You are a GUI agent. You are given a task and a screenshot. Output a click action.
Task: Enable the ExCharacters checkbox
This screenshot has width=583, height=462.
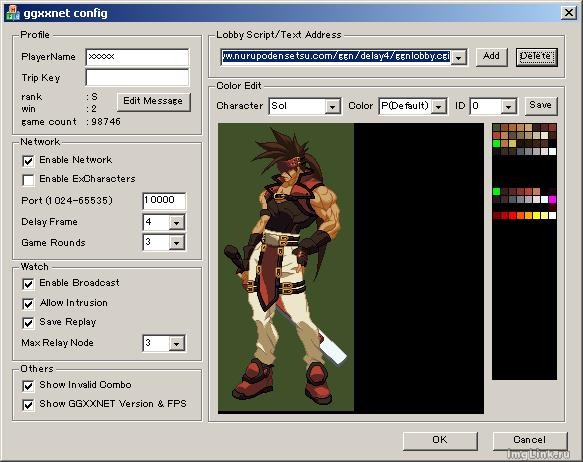pyautogui.click(x=28, y=180)
